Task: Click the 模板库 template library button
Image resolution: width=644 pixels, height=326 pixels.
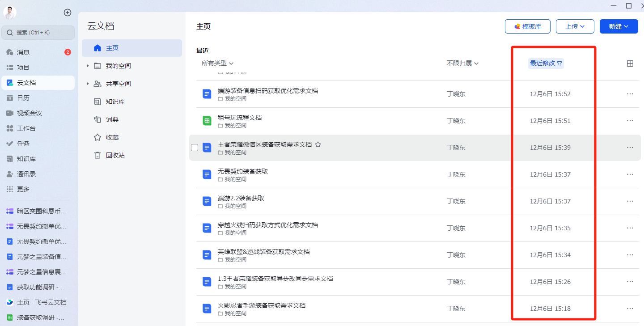Action: [527, 26]
